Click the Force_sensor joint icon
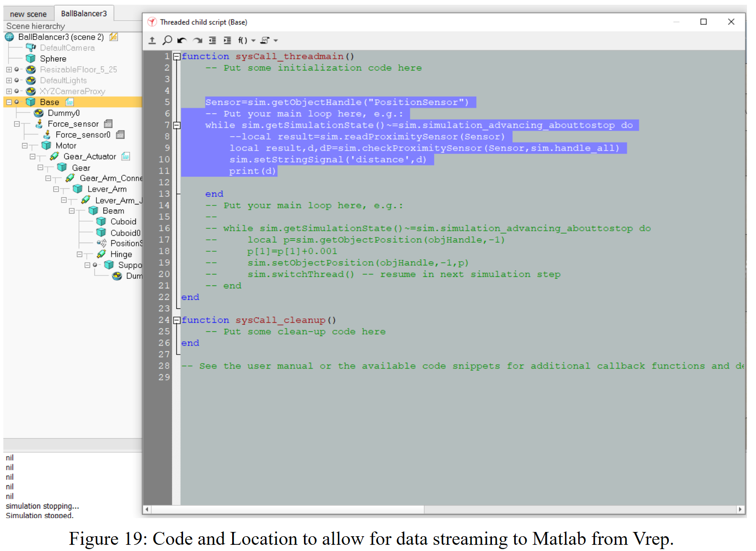Viewport: 756px width, 551px height. (x=39, y=124)
